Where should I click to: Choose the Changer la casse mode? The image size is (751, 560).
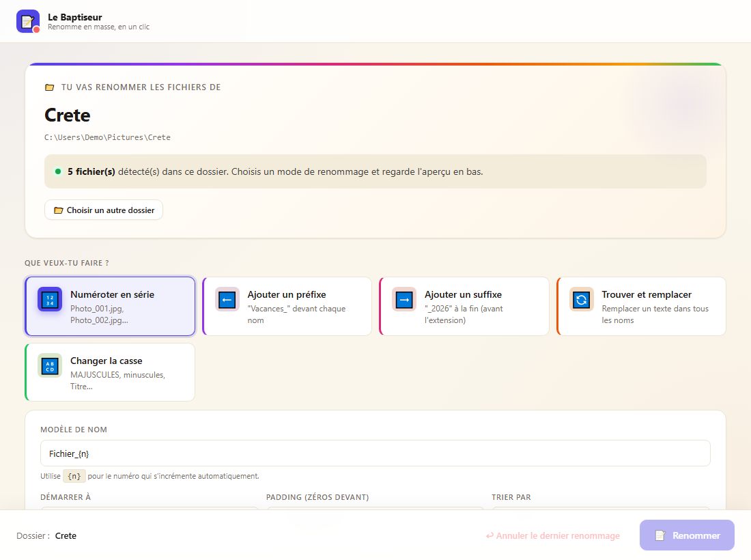[x=110, y=372]
